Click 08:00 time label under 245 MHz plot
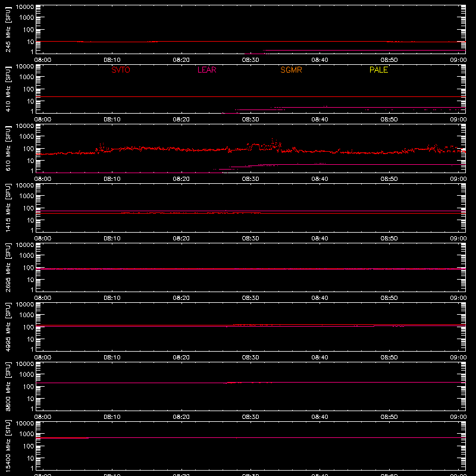Screen dimensions: 476x476 pos(43,60)
